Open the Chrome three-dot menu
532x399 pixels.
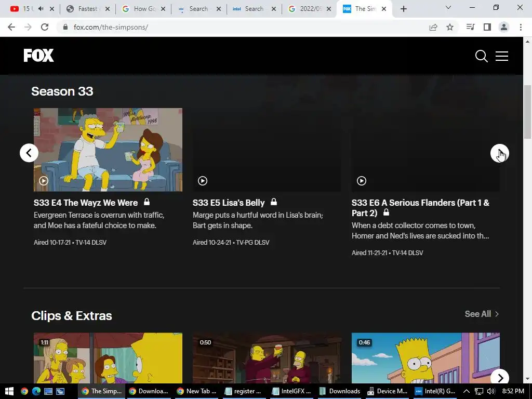point(521,27)
